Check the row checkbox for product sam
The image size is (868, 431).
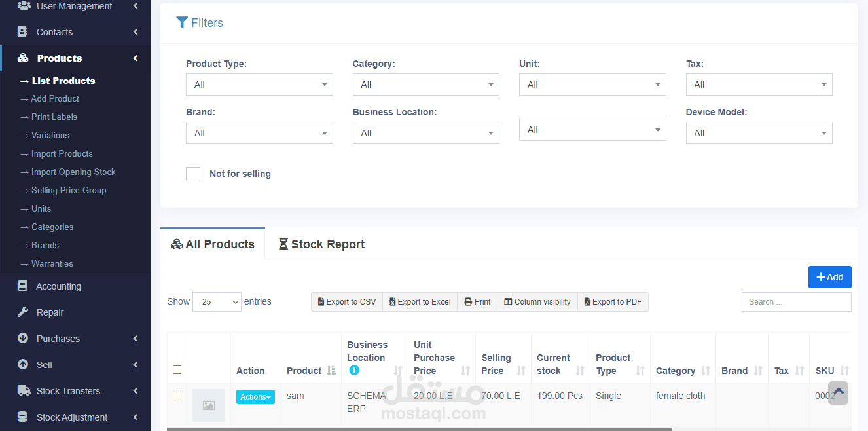177,396
